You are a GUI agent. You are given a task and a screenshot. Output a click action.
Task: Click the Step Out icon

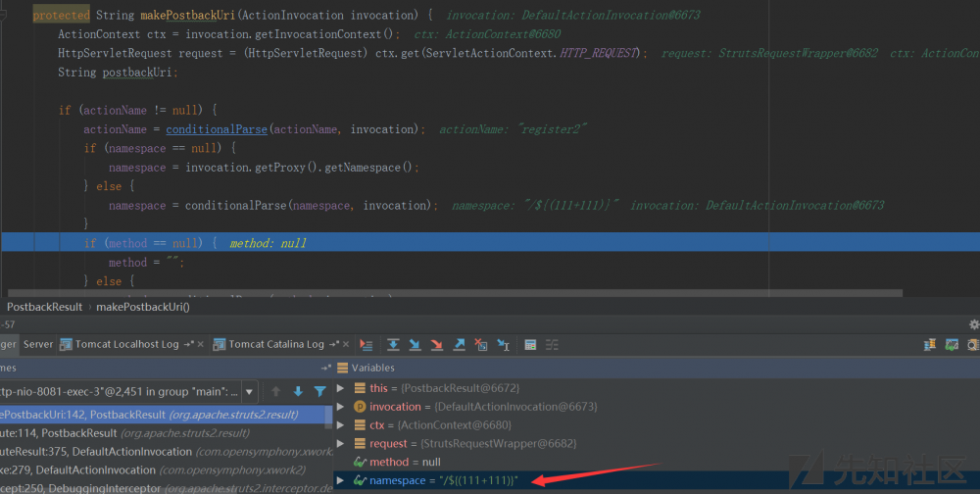[459, 345]
